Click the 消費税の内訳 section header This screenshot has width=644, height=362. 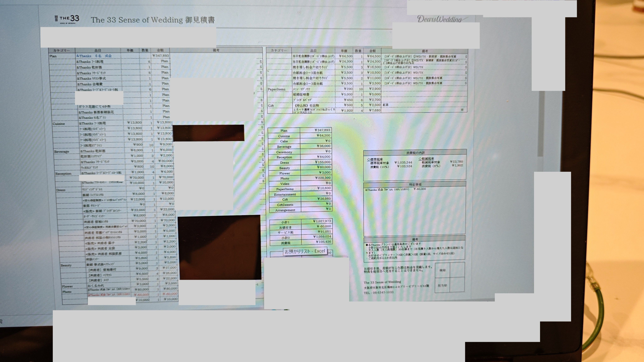pyautogui.click(x=416, y=153)
